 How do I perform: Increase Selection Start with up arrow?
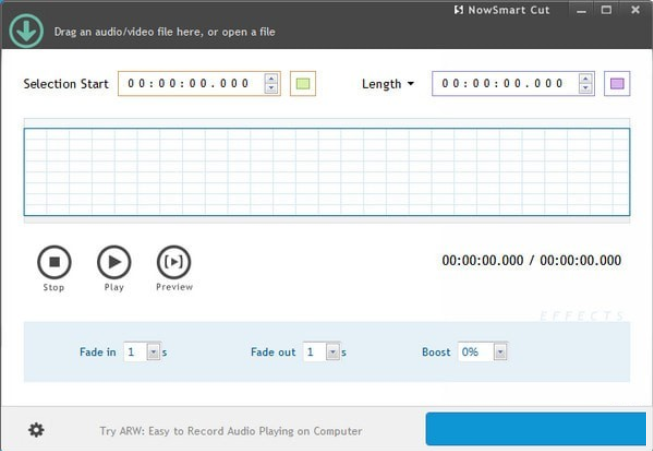(271, 79)
